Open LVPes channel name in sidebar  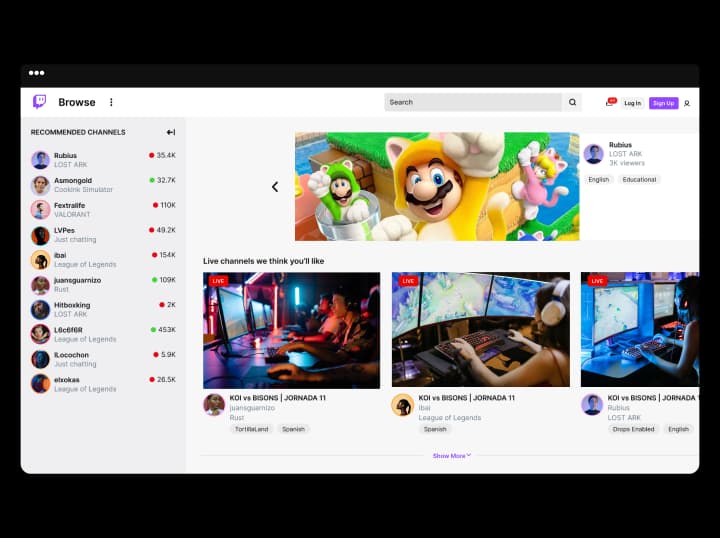[64, 230]
